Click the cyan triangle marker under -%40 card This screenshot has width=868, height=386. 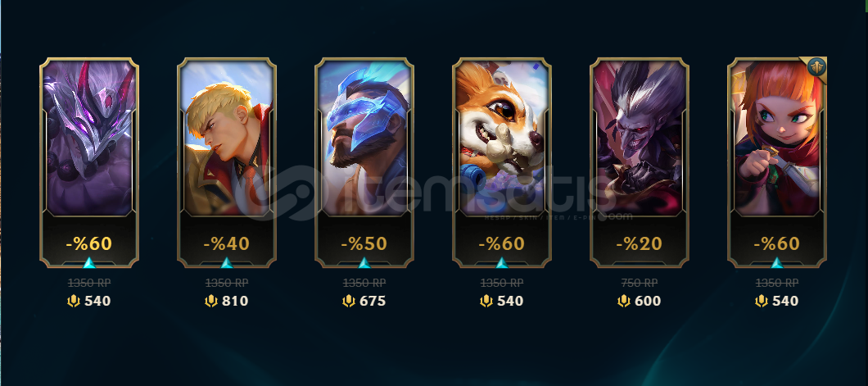pyautogui.click(x=226, y=262)
